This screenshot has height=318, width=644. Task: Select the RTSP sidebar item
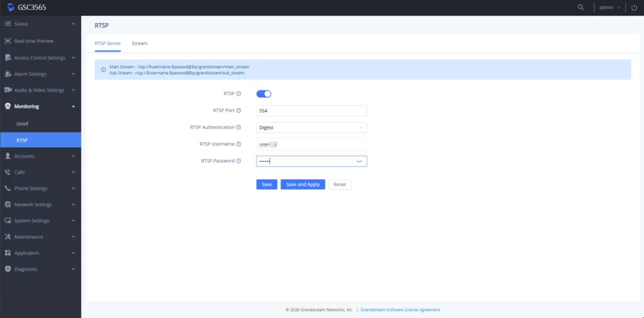[x=40, y=140]
